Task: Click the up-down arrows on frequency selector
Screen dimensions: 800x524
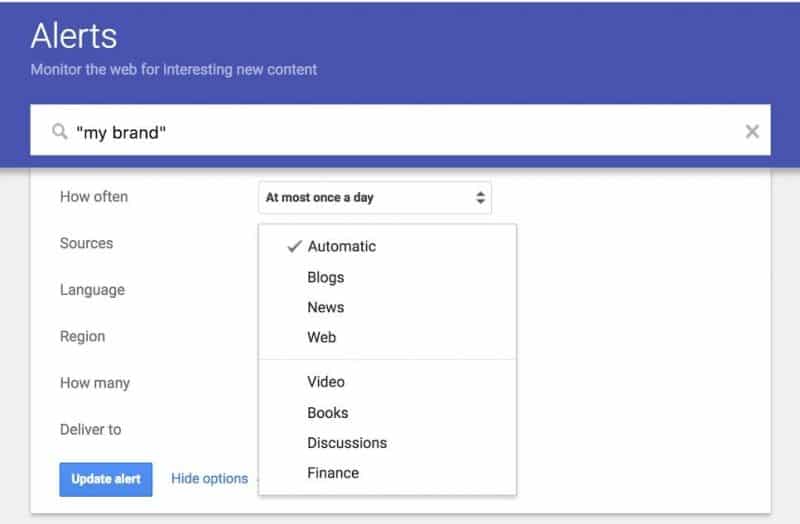Action: (480, 197)
